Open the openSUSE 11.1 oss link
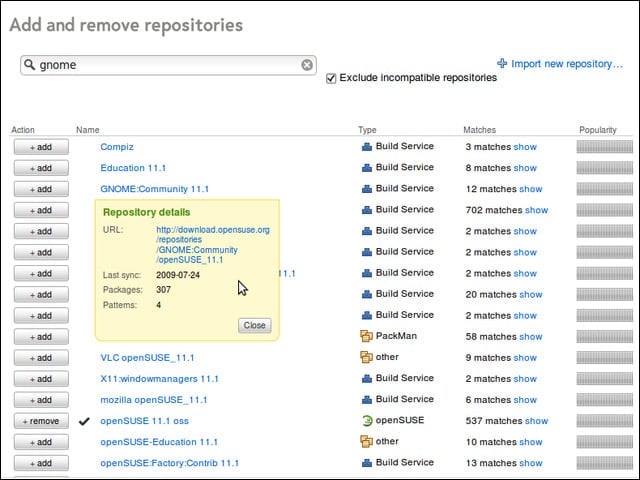Viewport: 640px width, 480px height. [x=144, y=421]
